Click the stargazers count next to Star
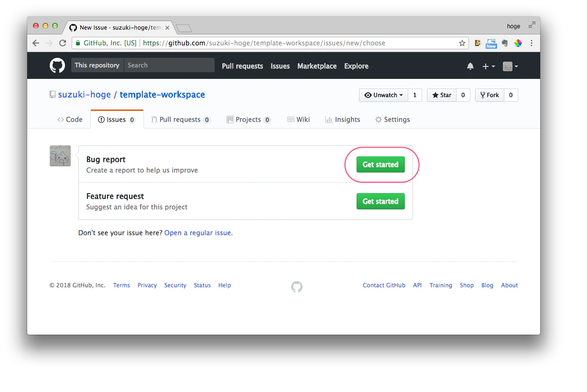This screenshot has width=587, height=392. coord(463,95)
